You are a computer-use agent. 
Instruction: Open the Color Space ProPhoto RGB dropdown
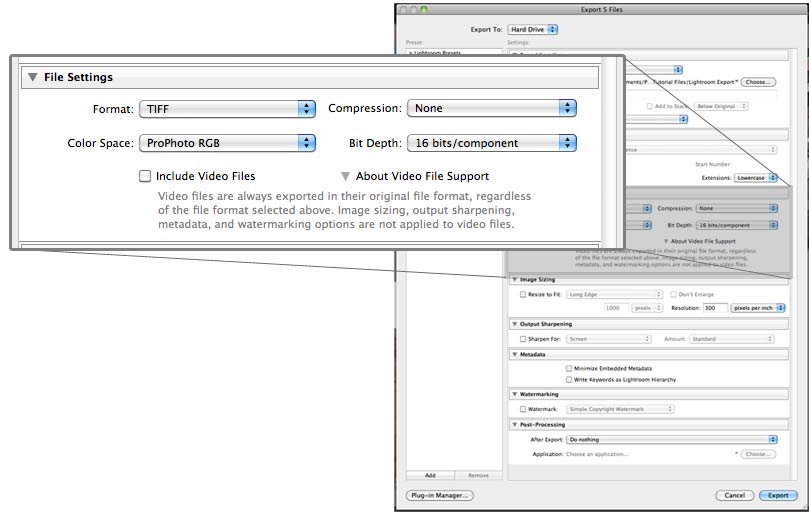(227, 143)
